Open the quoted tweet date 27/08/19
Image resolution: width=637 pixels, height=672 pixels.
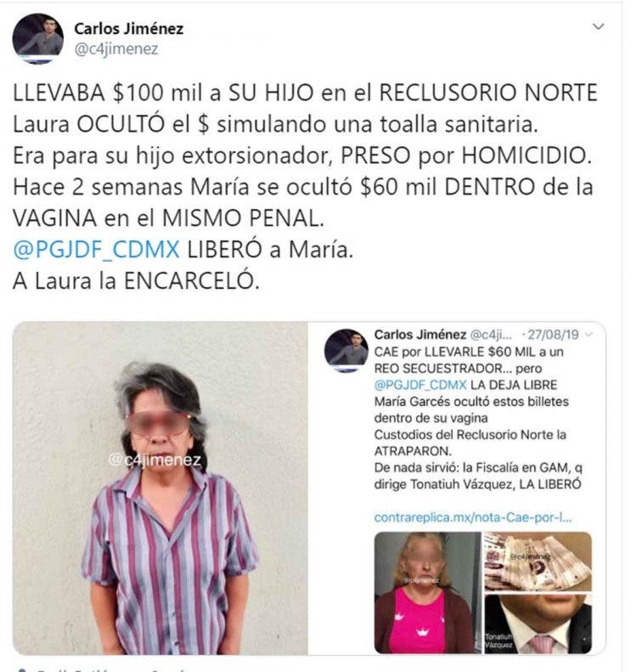tap(553, 334)
